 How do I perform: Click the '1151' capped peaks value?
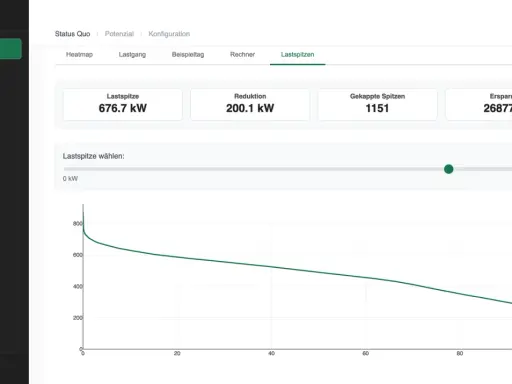tap(377, 108)
